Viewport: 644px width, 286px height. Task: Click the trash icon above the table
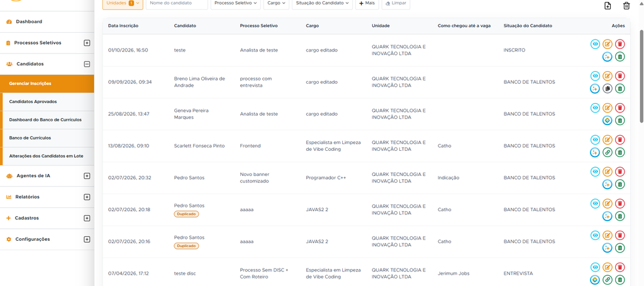pyautogui.click(x=626, y=6)
